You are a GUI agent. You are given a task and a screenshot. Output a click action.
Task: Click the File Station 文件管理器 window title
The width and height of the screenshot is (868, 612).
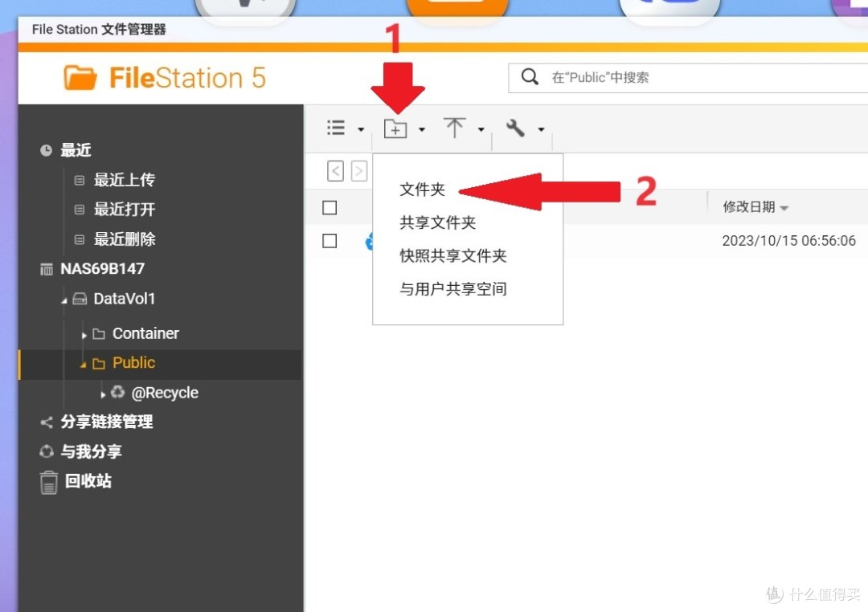(x=99, y=30)
